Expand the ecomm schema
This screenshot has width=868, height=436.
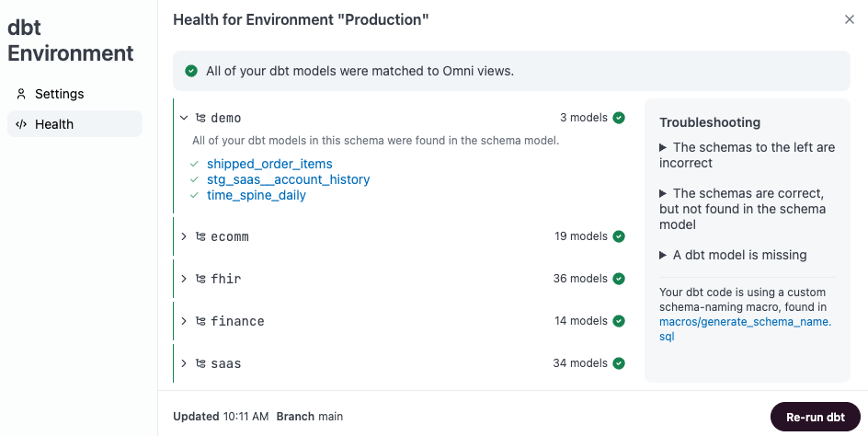point(184,236)
